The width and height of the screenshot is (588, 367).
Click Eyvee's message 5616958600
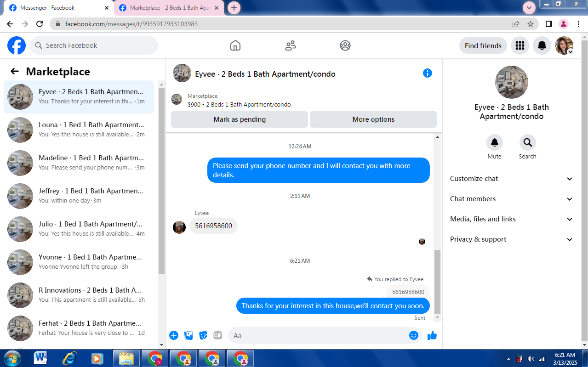213,226
